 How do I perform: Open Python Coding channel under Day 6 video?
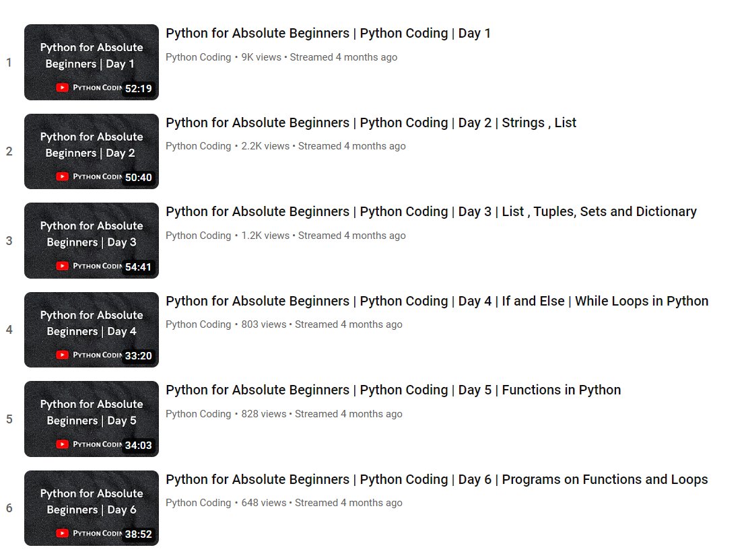(199, 503)
